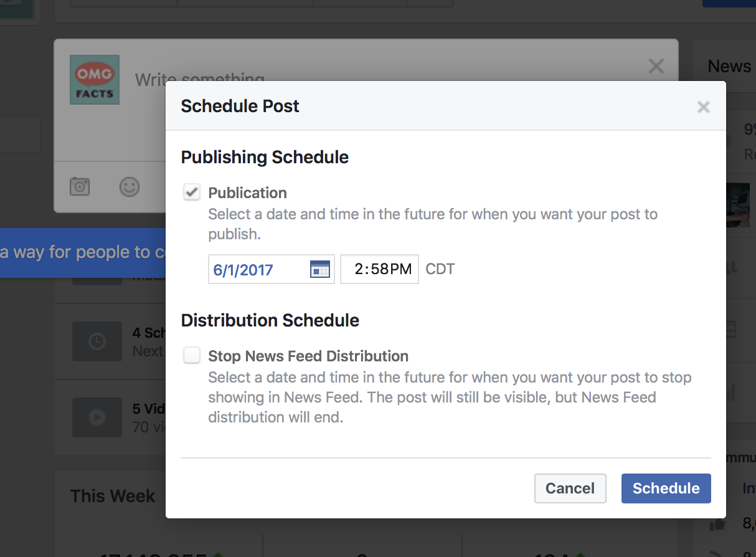
Task: Click the camera photo icon in composer
Action: coord(80,186)
